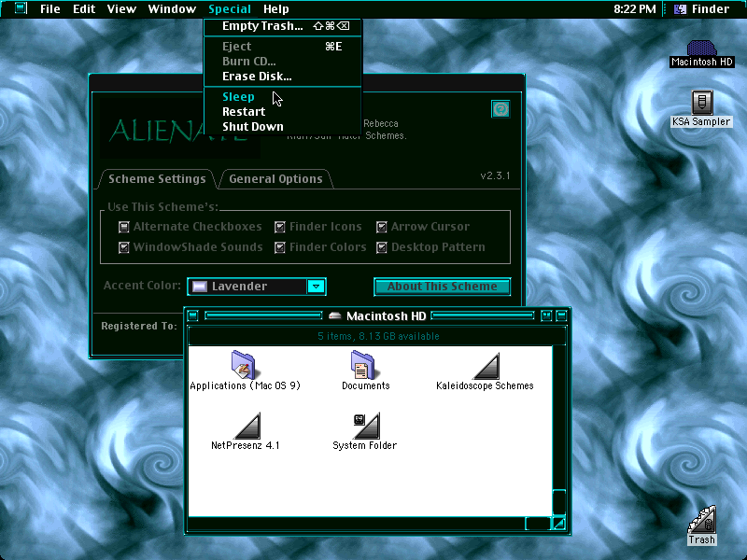Select the NetPresenz 4.1 folder icon

247,426
